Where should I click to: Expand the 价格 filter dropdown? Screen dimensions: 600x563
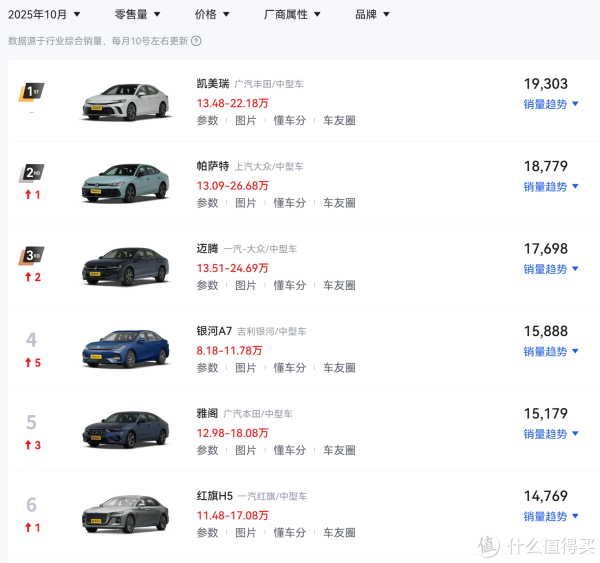click(x=212, y=14)
